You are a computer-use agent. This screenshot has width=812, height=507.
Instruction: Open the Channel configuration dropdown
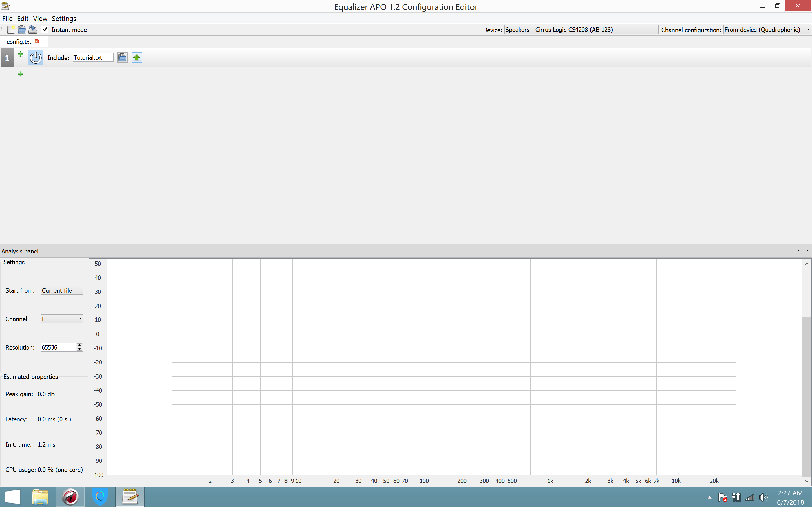point(767,30)
